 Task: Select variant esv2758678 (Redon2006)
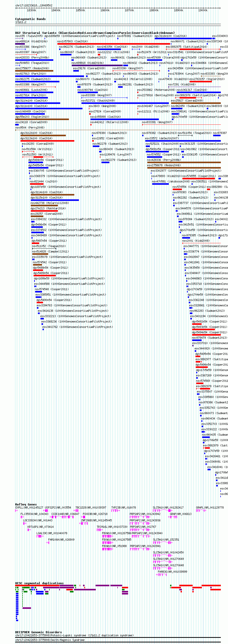[x=164, y=165]
